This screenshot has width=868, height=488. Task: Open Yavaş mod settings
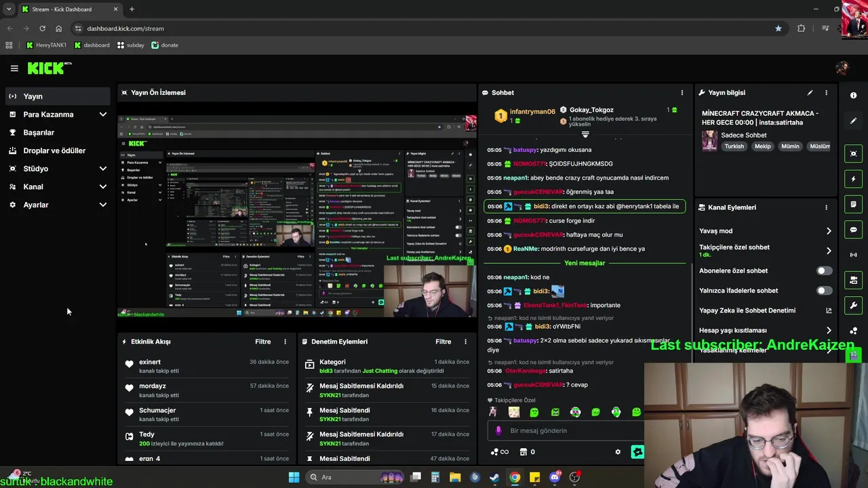point(765,231)
